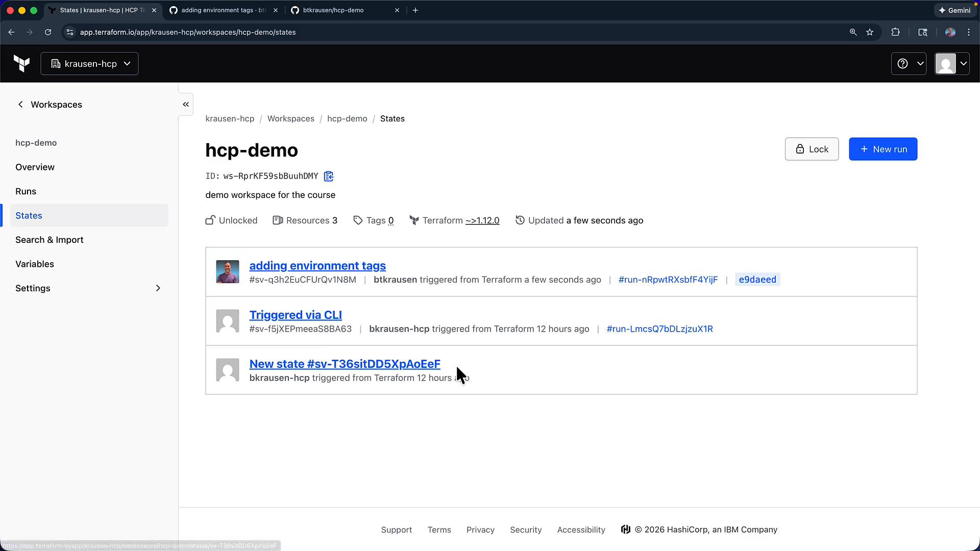This screenshot has height=551, width=980.
Task: Click the Gemini button
Action: point(954,10)
